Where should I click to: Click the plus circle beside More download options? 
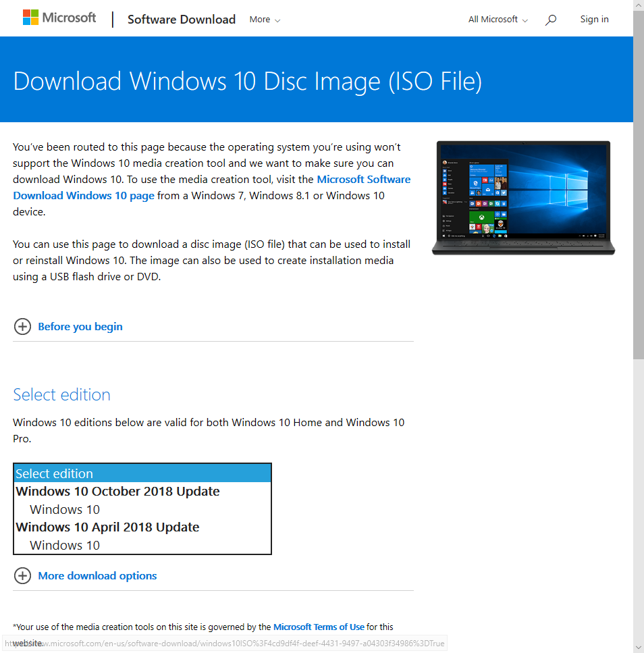pyautogui.click(x=22, y=576)
